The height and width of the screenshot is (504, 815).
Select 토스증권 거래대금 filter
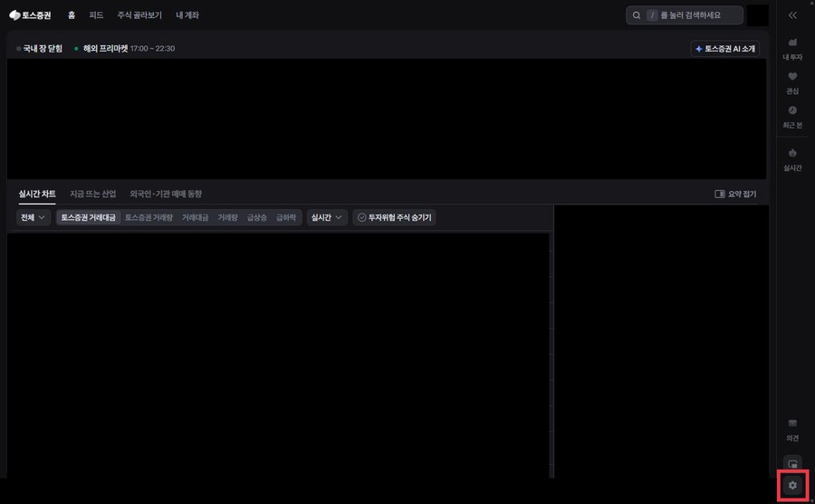click(x=89, y=217)
